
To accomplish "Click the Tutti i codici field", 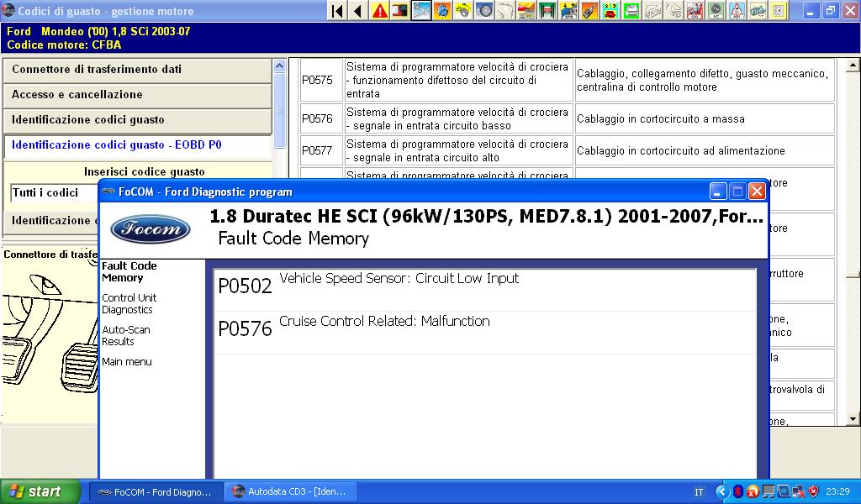I will click(x=54, y=193).
